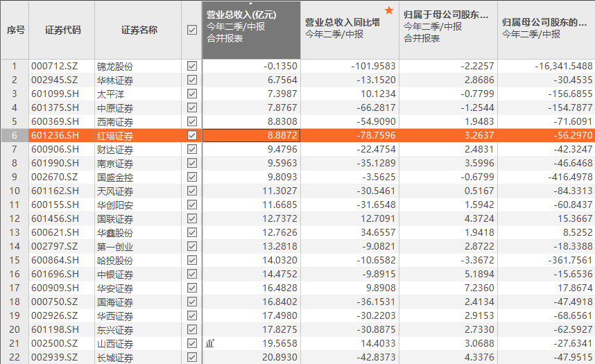This screenshot has width=595, height=364.
Task: Click the 序号 column header
Action: click(15, 30)
